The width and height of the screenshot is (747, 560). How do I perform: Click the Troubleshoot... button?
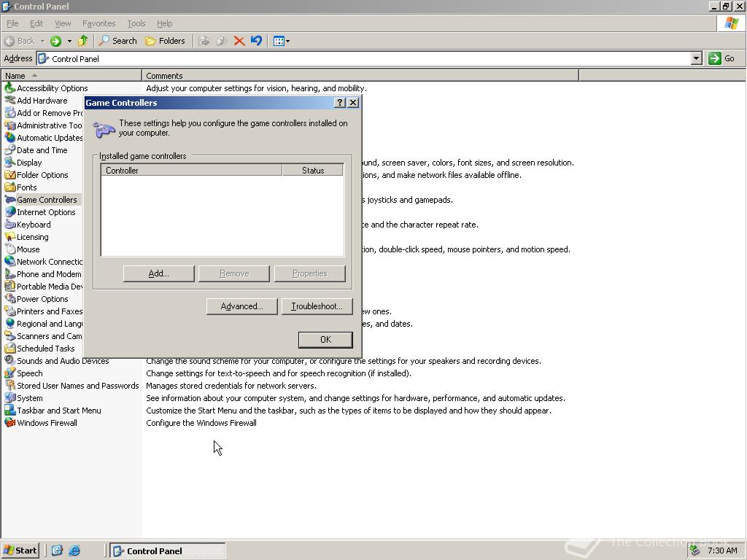317,306
